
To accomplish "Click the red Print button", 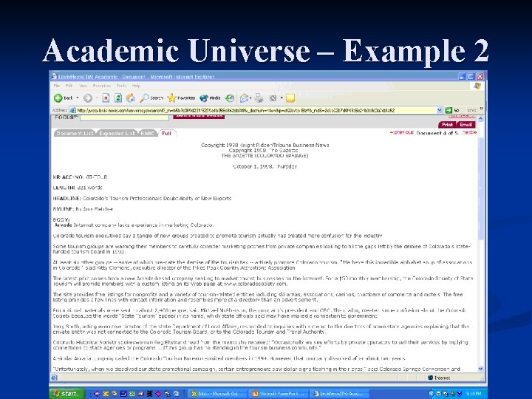I will point(447,125).
